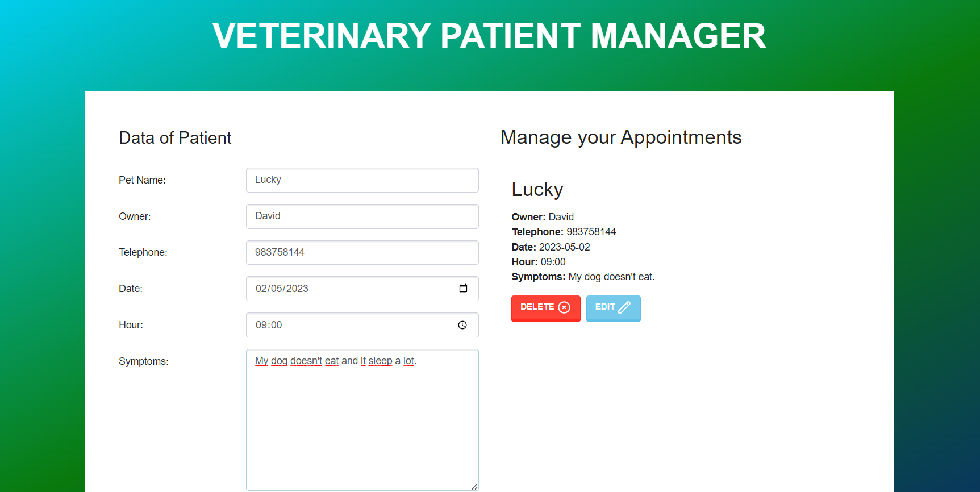Click the resize handle of the Symptoms textarea
Image resolution: width=980 pixels, height=492 pixels.
[474, 486]
